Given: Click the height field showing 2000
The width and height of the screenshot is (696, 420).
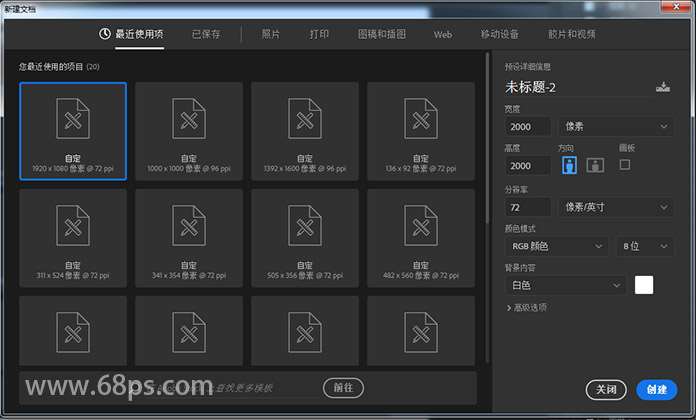Looking at the screenshot, I should click(x=528, y=166).
